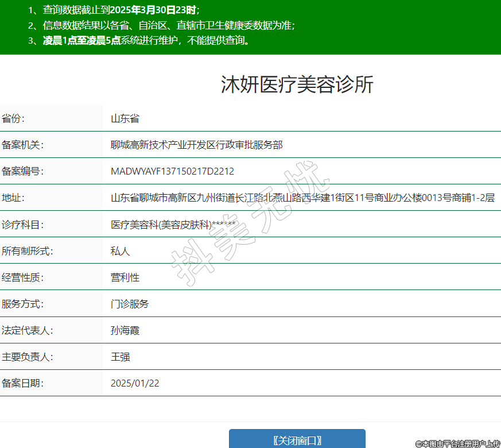This screenshot has width=501, height=448.
Task: Select the filing number MADWYAYF137150217D2212
Action: pos(172,172)
